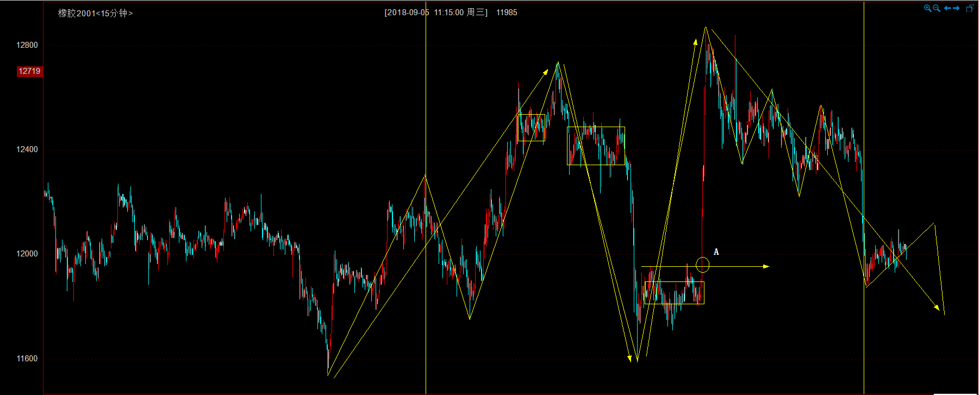Click the 12800 price axis label
The image size is (980, 395).
27,45
